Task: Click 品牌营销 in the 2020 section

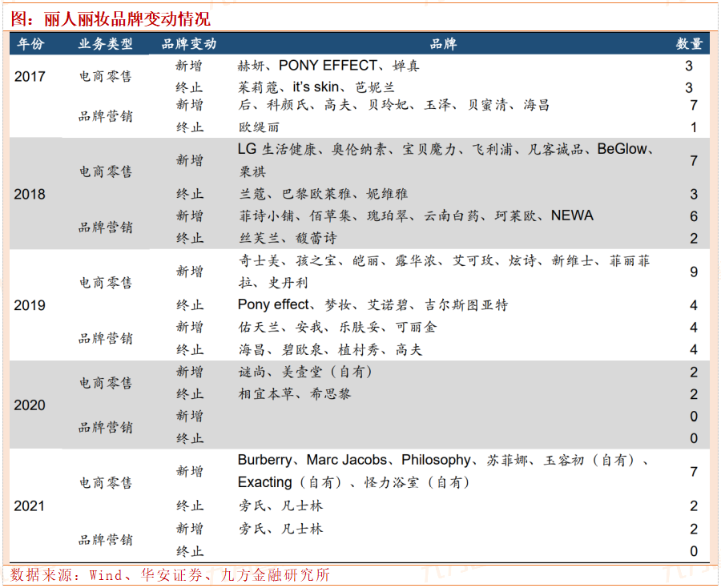Action: tap(105, 427)
